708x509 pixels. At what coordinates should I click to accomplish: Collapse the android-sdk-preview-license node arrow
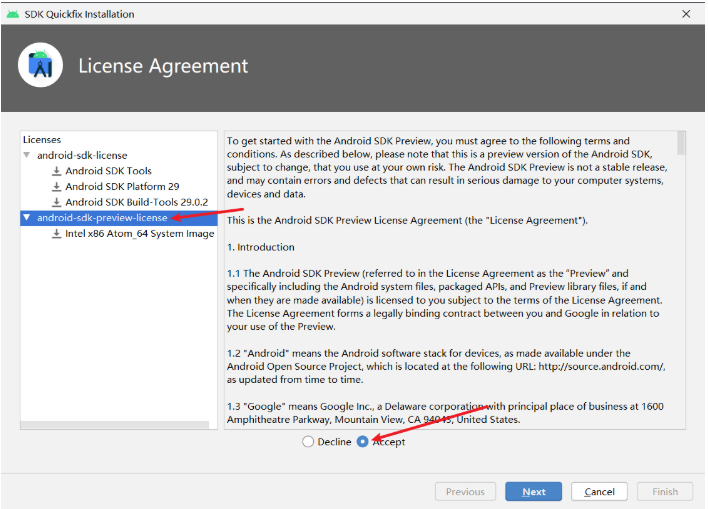click(27, 218)
